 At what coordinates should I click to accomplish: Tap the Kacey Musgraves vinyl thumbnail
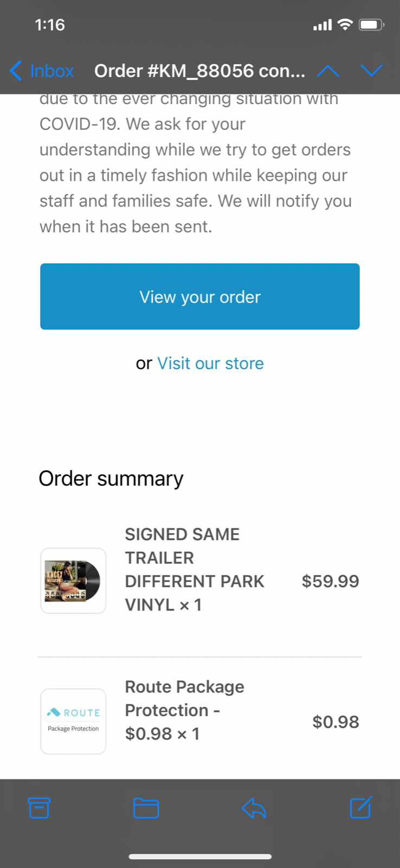pos(73,580)
